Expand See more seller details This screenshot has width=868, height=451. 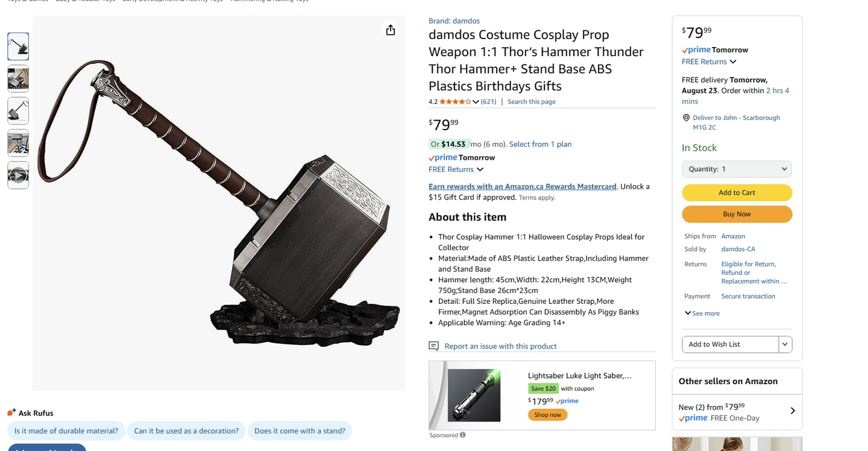[x=702, y=314]
